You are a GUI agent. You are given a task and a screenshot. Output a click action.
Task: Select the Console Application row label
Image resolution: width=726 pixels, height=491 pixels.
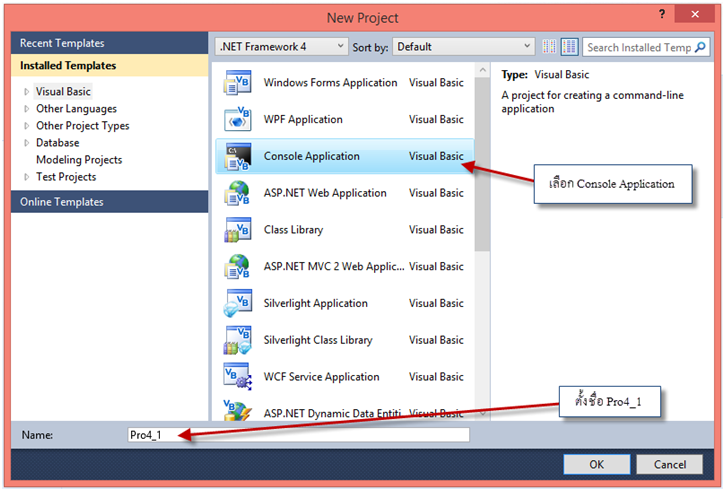pyautogui.click(x=312, y=156)
